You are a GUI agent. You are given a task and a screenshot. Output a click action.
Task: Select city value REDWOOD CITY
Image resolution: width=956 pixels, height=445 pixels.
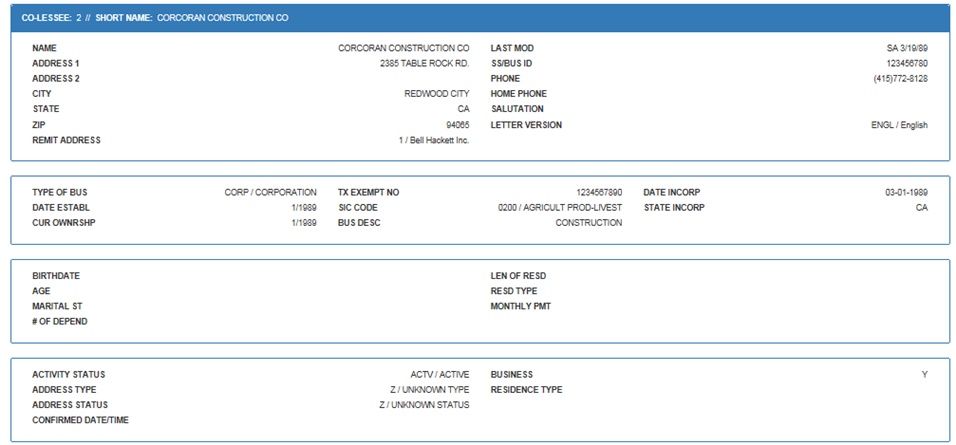(x=437, y=94)
